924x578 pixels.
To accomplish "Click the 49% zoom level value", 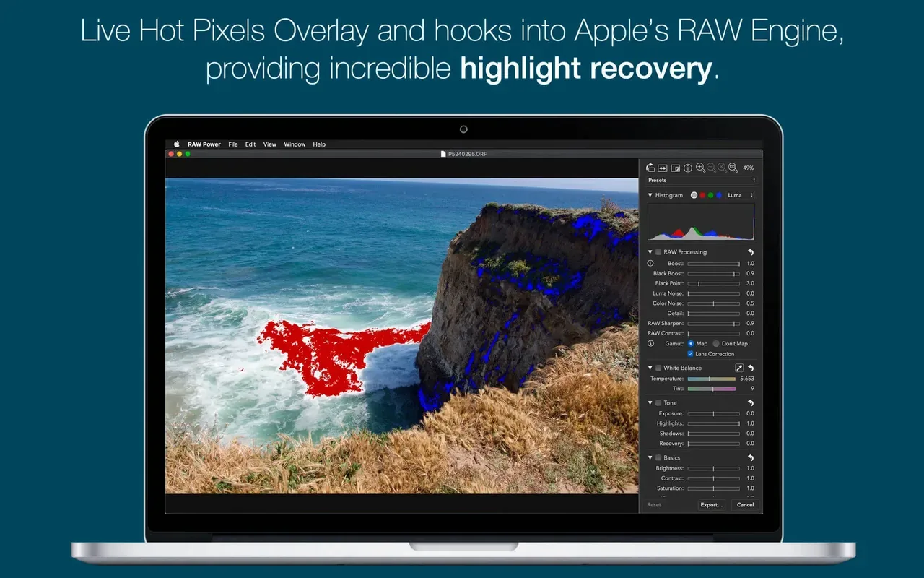I will (x=749, y=168).
